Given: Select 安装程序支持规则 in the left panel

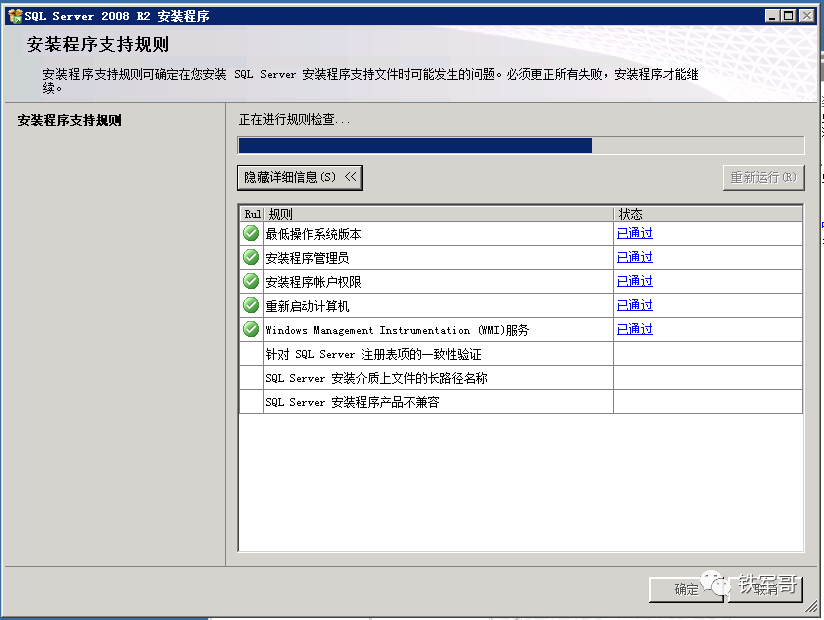Looking at the screenshot, I should [70, 121].
